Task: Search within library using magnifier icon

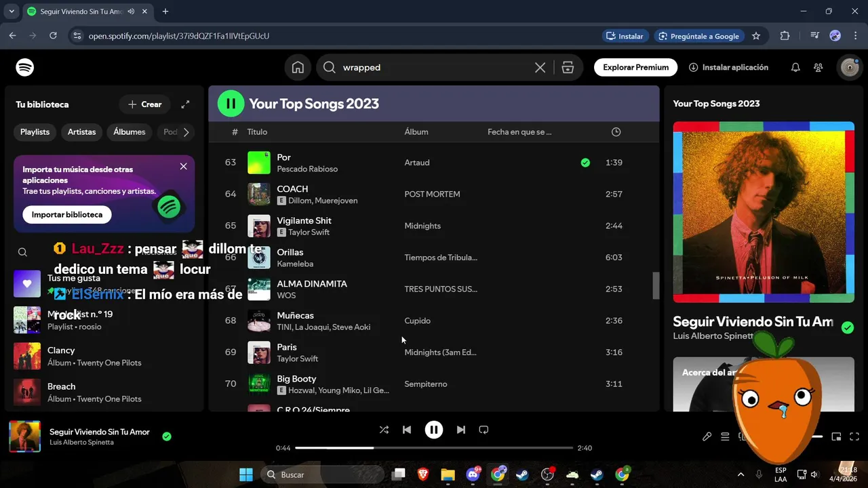Action: coord(22,252)
